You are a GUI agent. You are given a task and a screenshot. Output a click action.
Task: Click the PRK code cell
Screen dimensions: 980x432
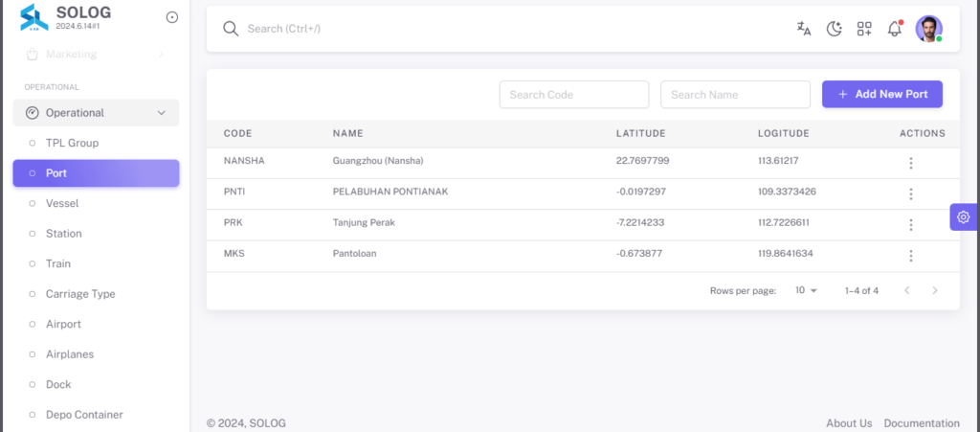233,222
